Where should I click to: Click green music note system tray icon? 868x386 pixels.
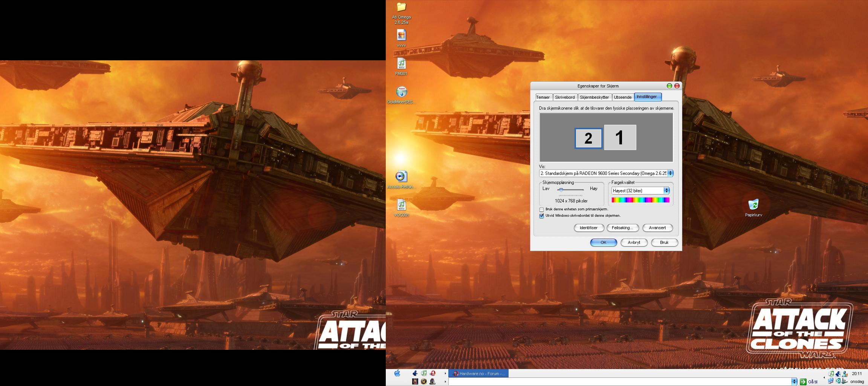(831, 374)
